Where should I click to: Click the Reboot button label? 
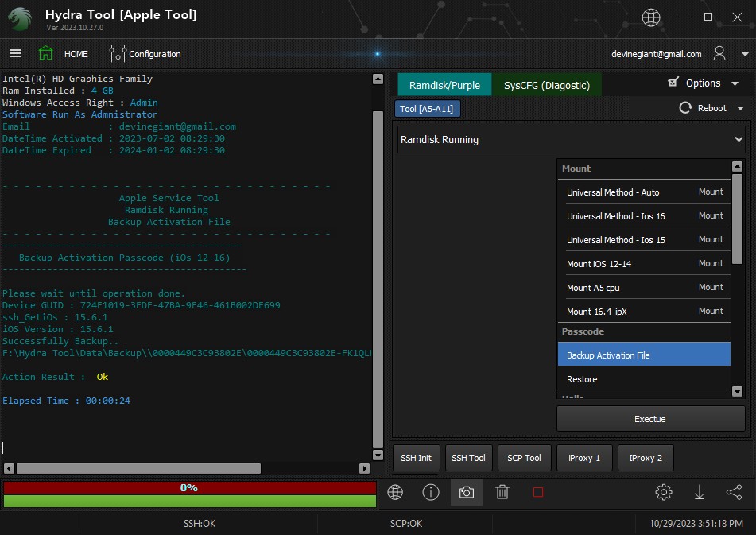coord(711,108)
